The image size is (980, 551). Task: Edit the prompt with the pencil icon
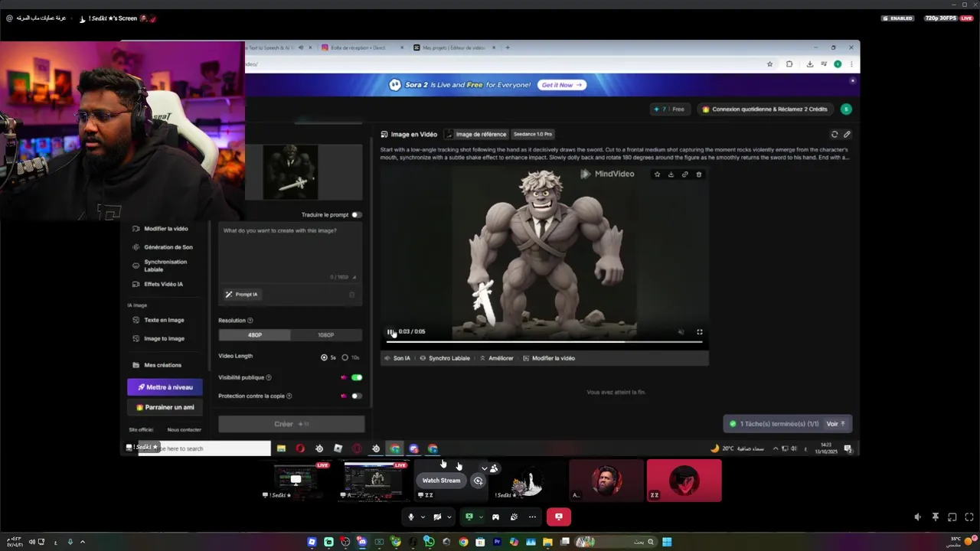point(847,134)
